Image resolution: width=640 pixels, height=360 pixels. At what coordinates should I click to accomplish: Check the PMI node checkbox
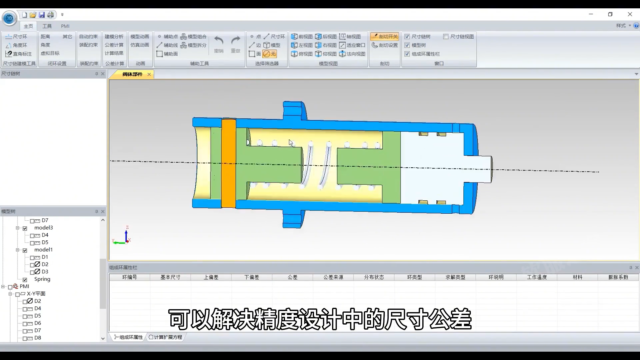point(10,287)
